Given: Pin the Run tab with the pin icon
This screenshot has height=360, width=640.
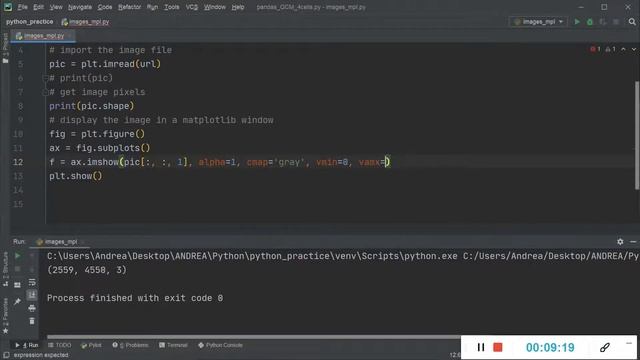Looking at the screenshot, I should 18,302.
